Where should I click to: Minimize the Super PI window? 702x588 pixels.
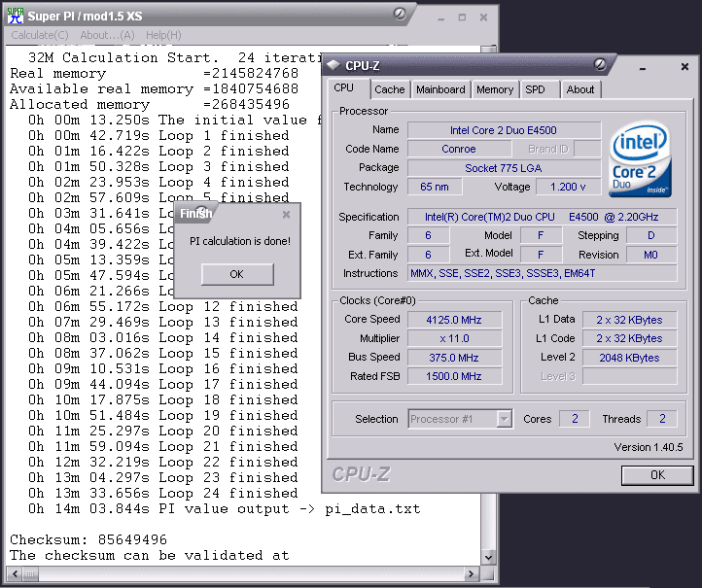441,18
